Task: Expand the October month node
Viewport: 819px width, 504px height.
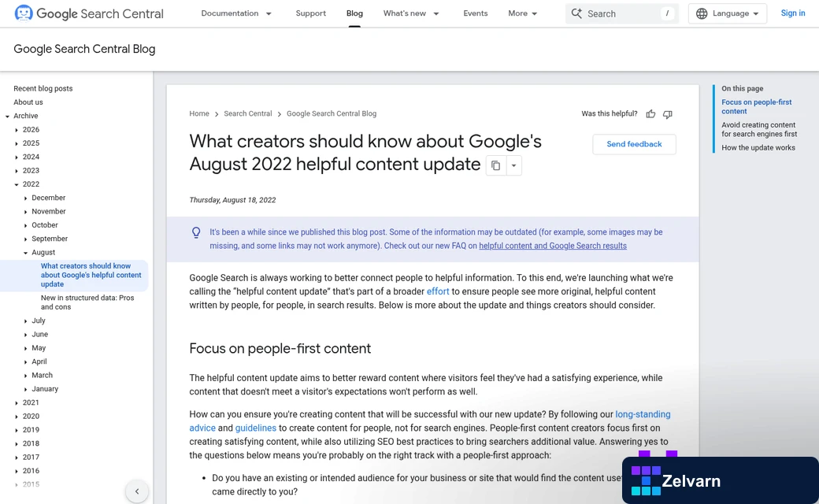Action: 25,225
